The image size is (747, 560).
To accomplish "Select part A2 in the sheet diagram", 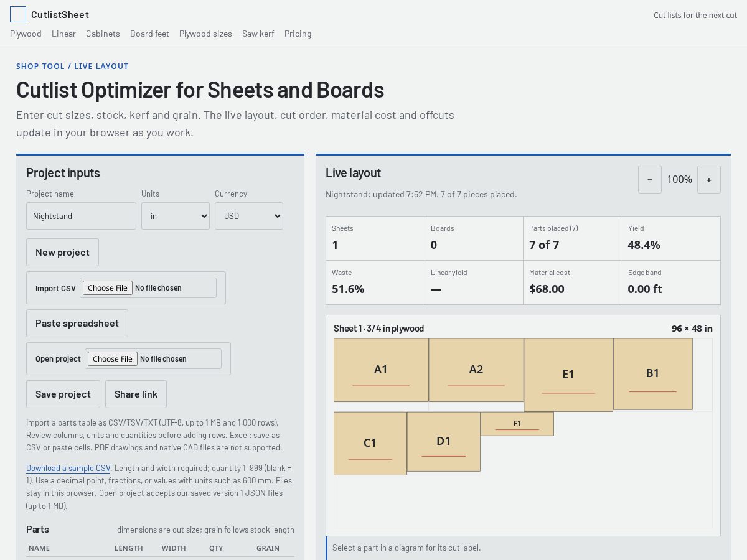I will pyautogui.click(x=476, y=370).
